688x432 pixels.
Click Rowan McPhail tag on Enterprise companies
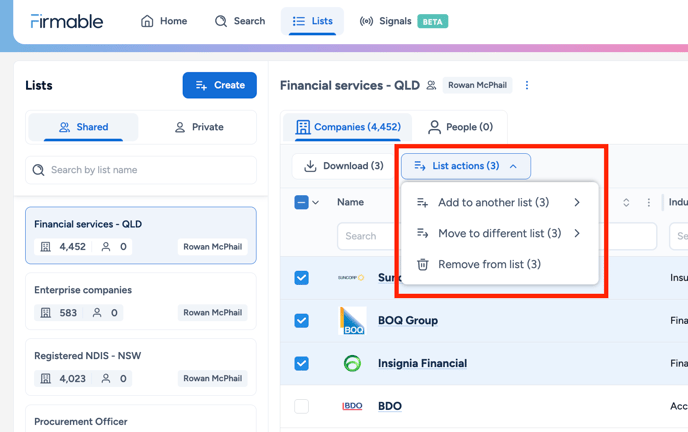coord(213,313)
